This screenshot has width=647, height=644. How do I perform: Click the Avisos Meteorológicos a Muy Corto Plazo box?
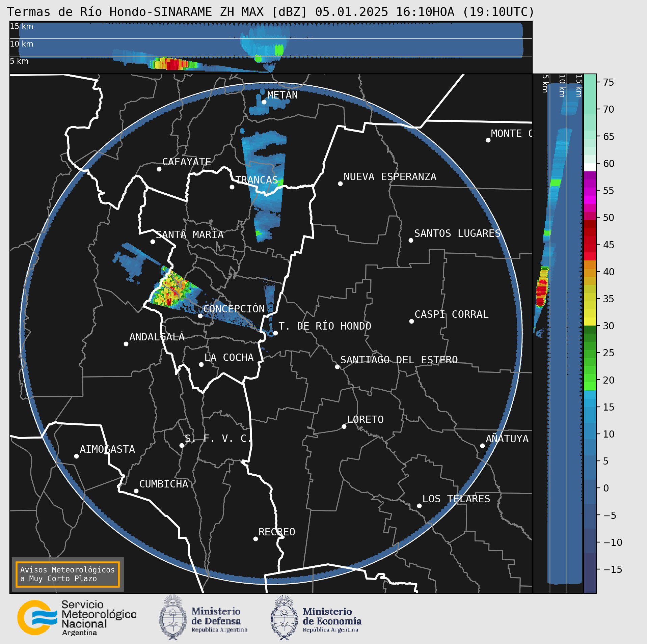[x=68, y=575]
